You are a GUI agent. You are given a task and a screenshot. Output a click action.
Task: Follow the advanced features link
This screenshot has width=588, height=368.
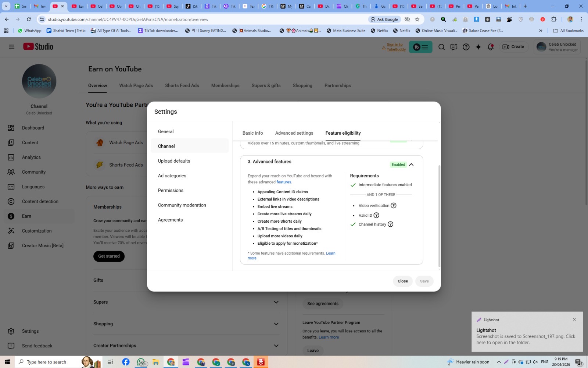pos(284,182)
